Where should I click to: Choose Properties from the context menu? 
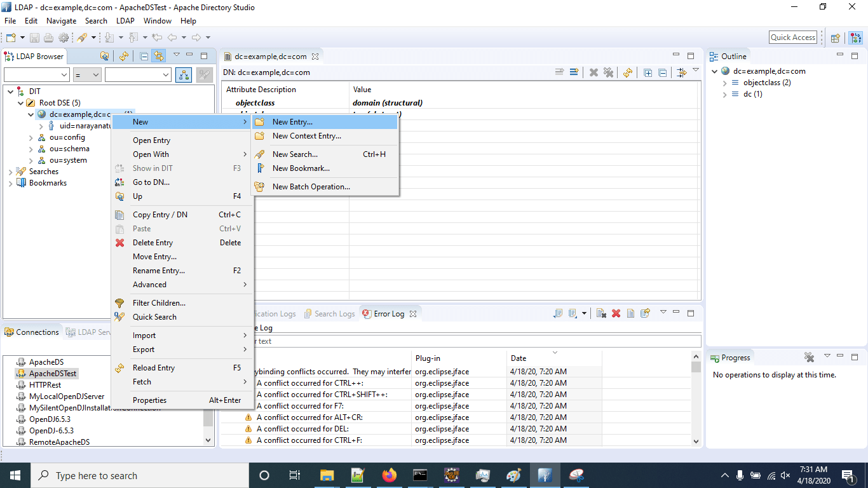182,400
